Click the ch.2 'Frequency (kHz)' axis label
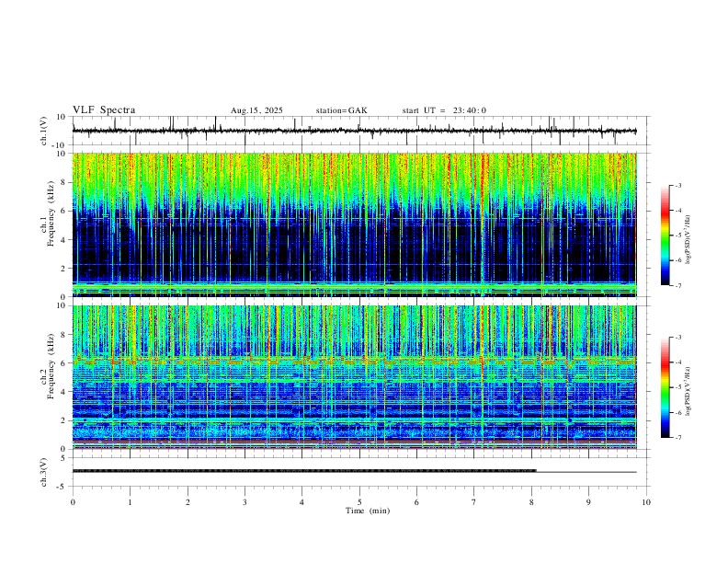The image size is (728, 563). [51, 365]
